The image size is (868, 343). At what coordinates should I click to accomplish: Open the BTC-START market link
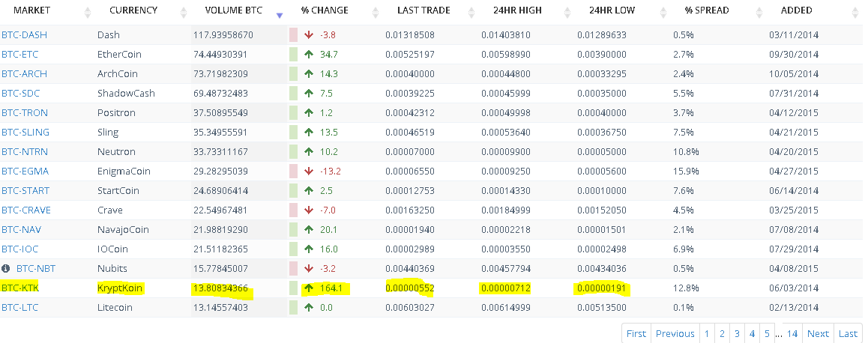click(25, 191)
